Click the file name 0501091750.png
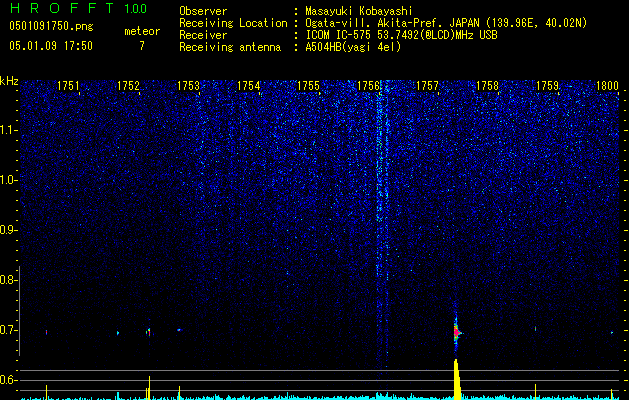The width and height of the screenshot is (629, 400). [51, 27]
